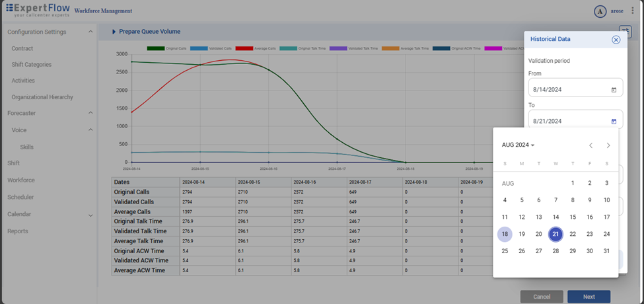The image size is (644, 304).
Task: Open Reports in the sidebar
Action: 18,231
